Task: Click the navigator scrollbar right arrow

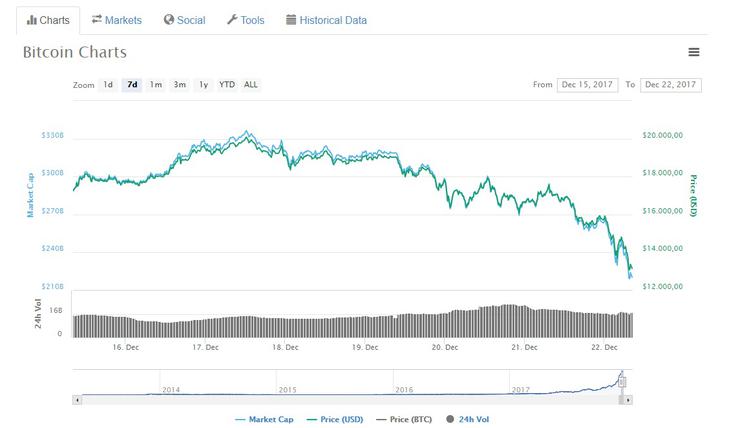Action: pos(629,400)
